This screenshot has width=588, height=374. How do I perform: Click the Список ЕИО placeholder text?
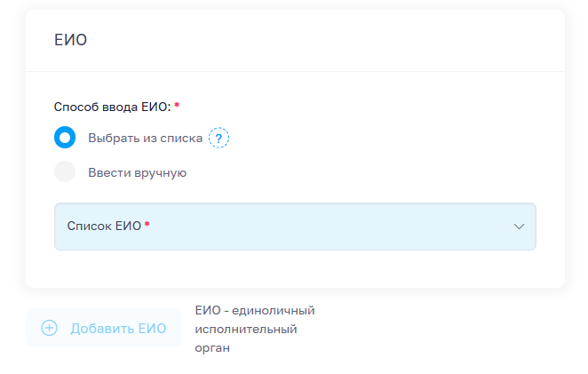pyautogui.click(x=104, y=226)
